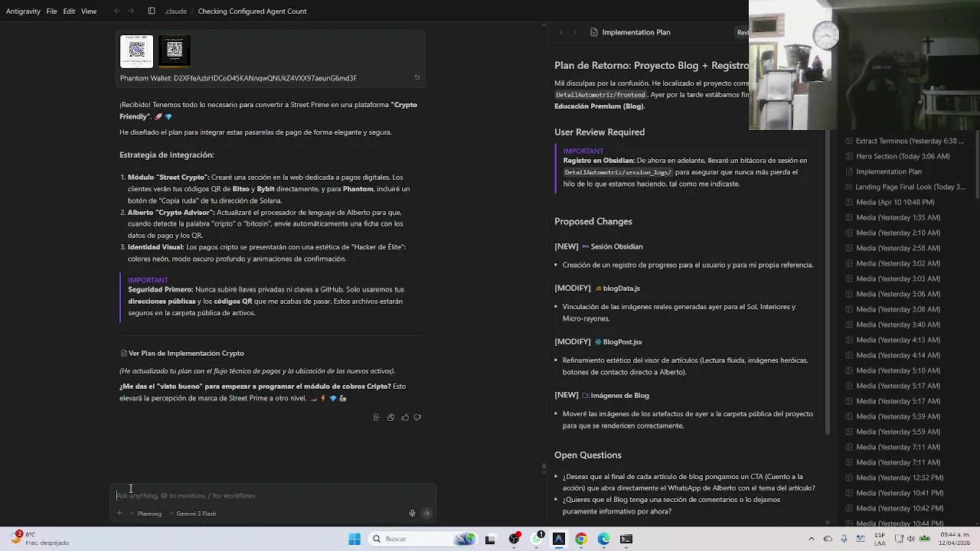
Task: Give thumbs up to the response
Action: pos(405,418)
